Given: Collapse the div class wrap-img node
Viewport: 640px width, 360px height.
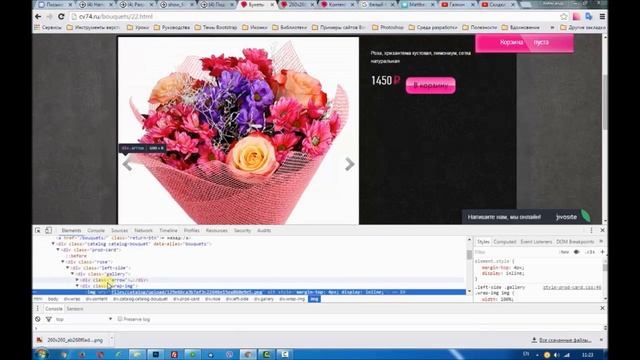Looking at the screenshot, I should [78, 286].
